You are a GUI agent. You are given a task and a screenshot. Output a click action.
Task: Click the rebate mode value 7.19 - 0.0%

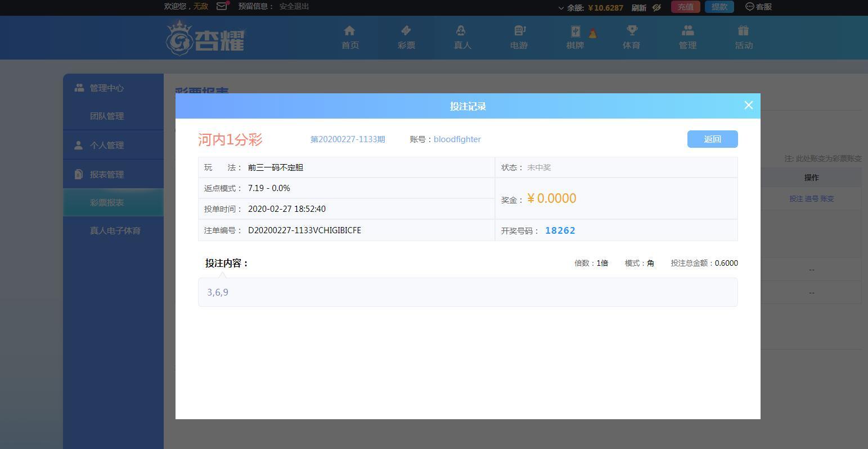click(x=269, y=188)
